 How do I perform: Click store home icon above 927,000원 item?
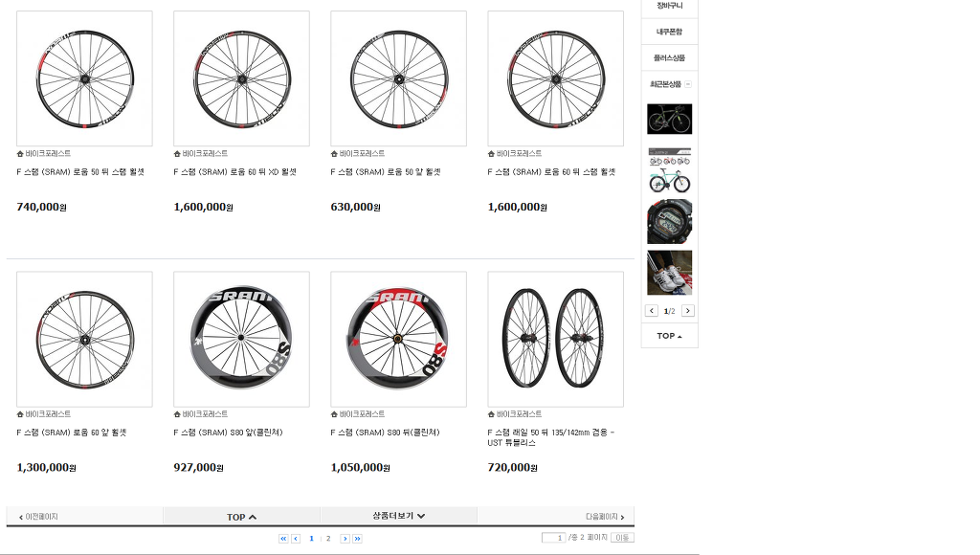(x=177, y=414)
